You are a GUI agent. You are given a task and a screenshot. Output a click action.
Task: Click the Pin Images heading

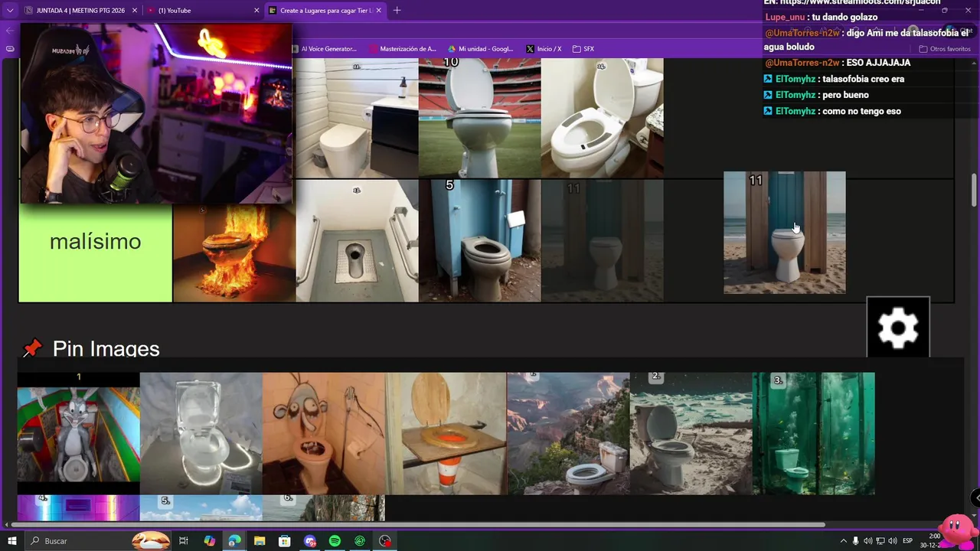(106, 349)
